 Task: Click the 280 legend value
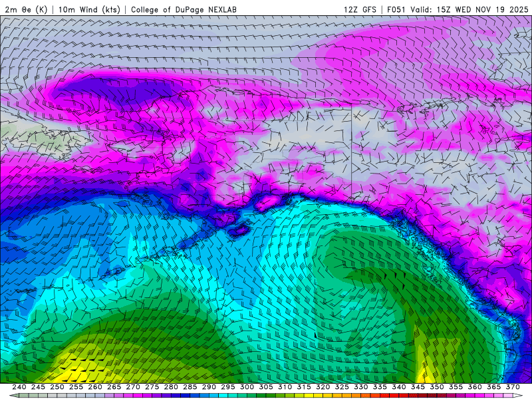[x=171, y=387]
